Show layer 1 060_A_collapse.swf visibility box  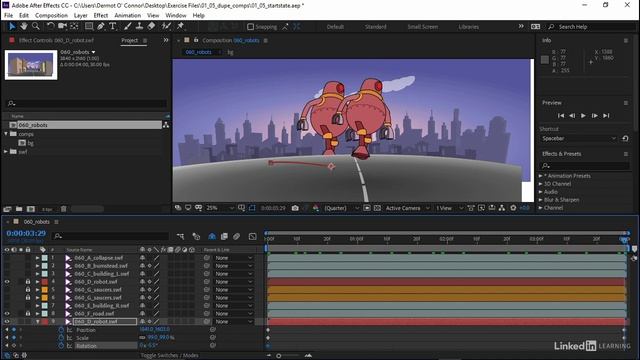(7, 258)
